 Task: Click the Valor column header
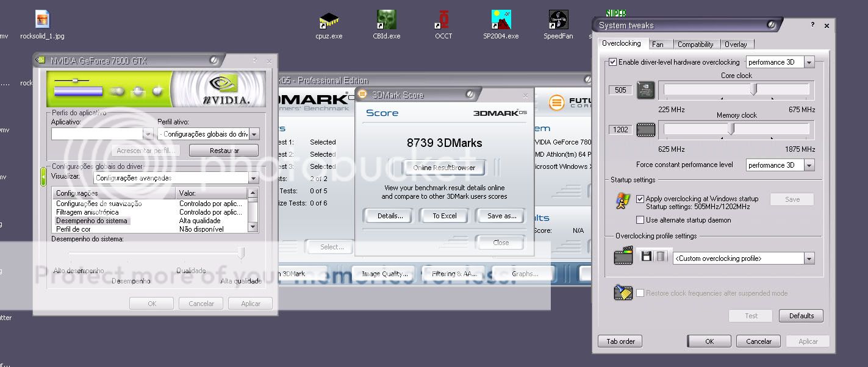point(212,193)
